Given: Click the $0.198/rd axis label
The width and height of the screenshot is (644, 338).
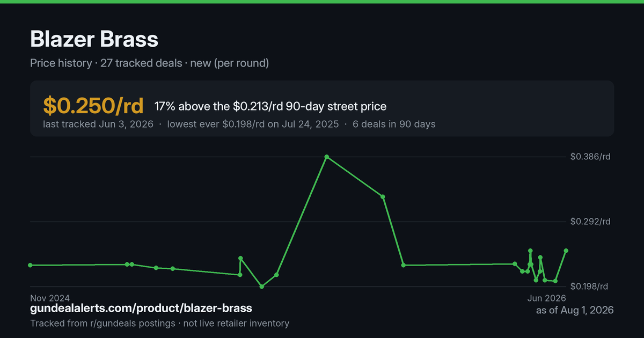Looking at the screenshot, I should [590, 286].
